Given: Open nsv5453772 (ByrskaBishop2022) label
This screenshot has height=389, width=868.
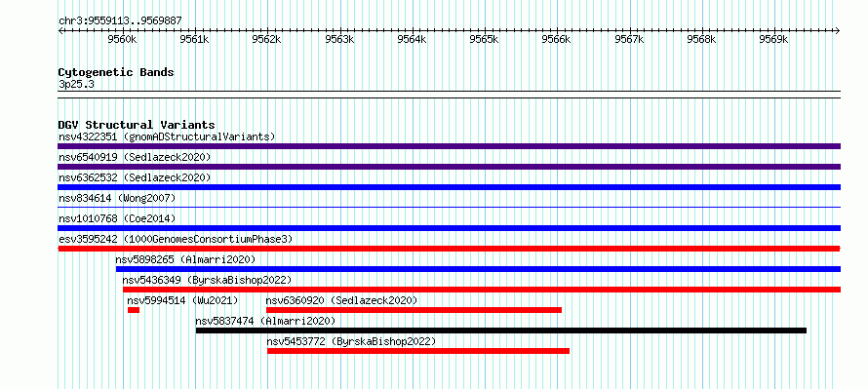Looking at the screenshot, I should pyautogui.click(x=351, y=341).
